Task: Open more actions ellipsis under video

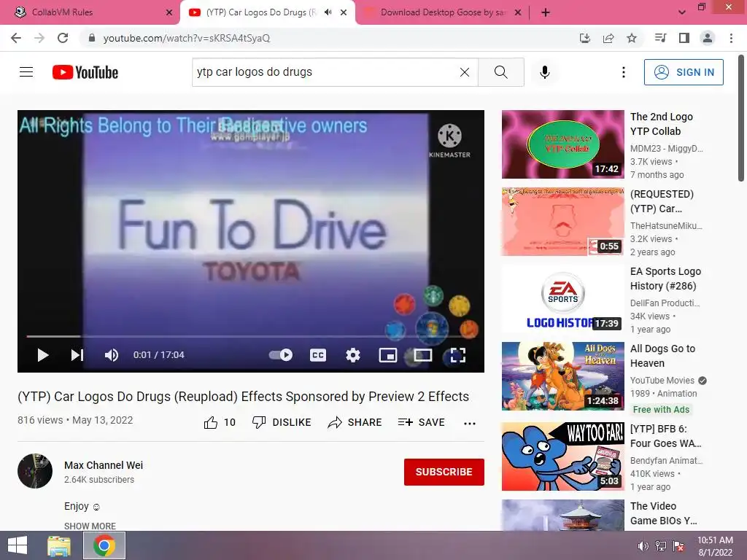Action: (x=470, y=424)
